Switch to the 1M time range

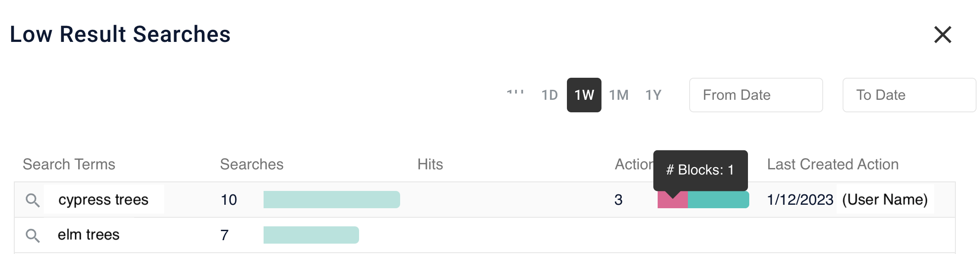click(x=618, y=95)
